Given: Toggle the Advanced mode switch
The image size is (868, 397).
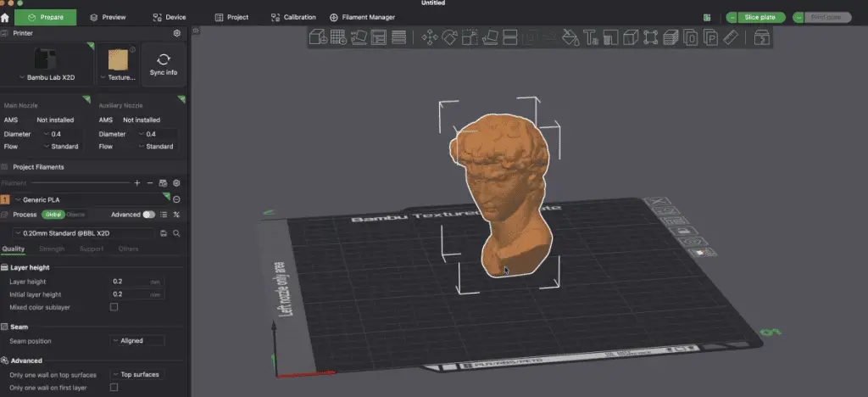Looking at the screenshot, I should tap(149, 215).
